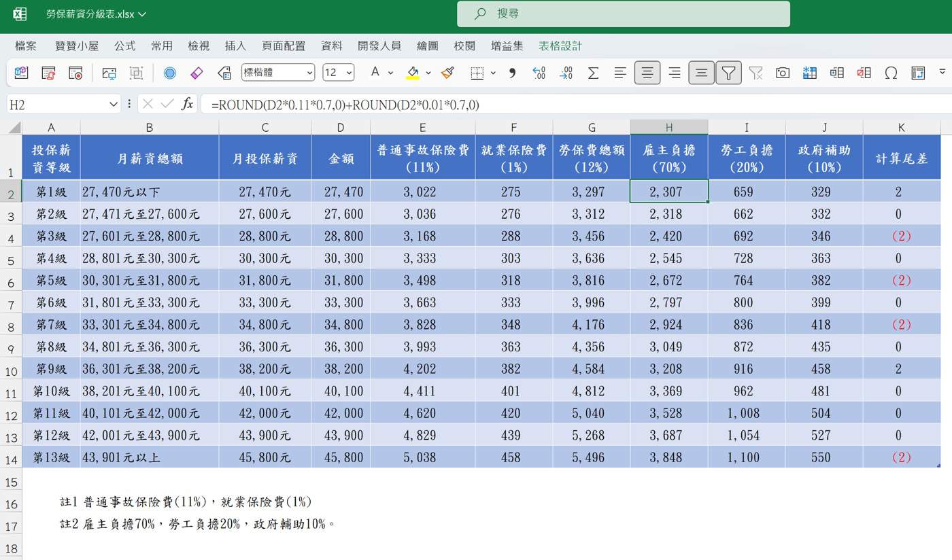
Task: Click the borders icon
Action: coord(477,73)
